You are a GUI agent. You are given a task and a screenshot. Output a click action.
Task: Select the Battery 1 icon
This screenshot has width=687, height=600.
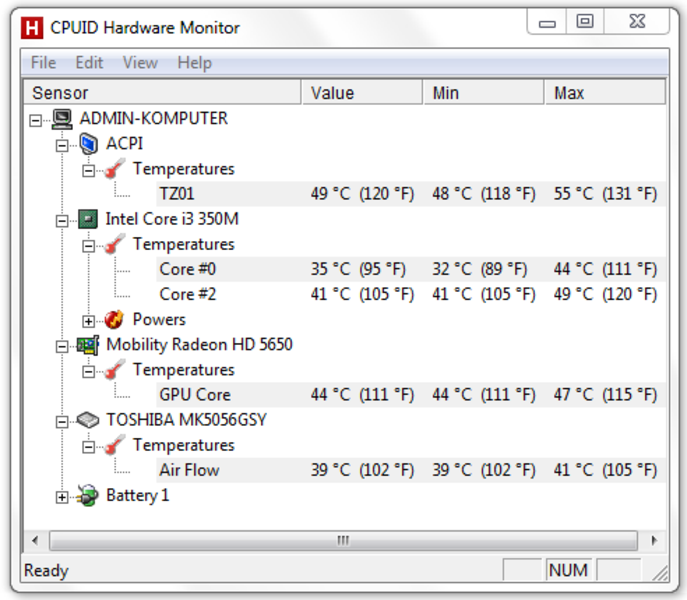[88, 496]
